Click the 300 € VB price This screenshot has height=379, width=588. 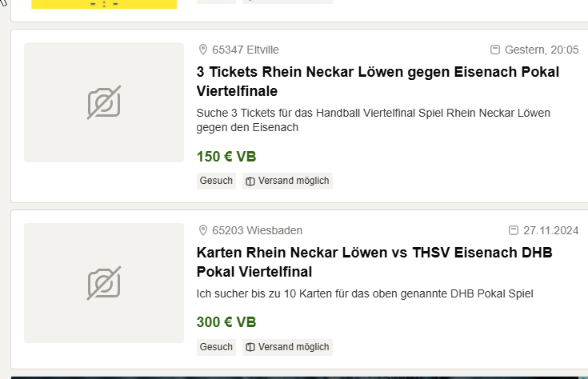pos(226,322)
